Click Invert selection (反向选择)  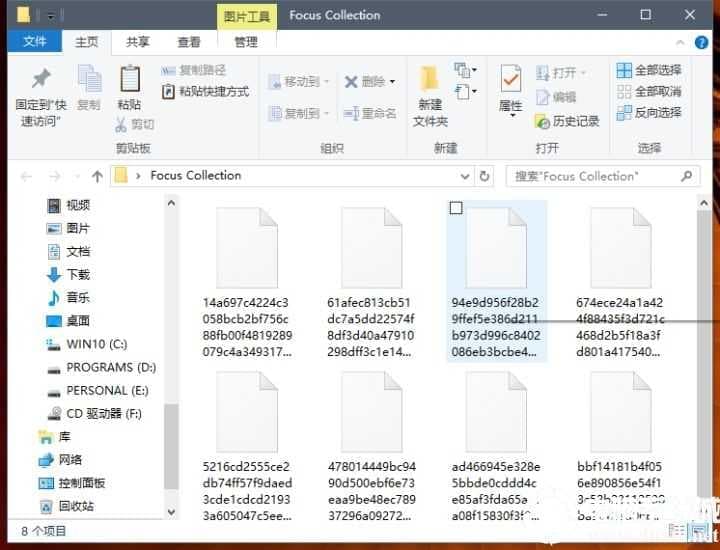click(649, 112)
